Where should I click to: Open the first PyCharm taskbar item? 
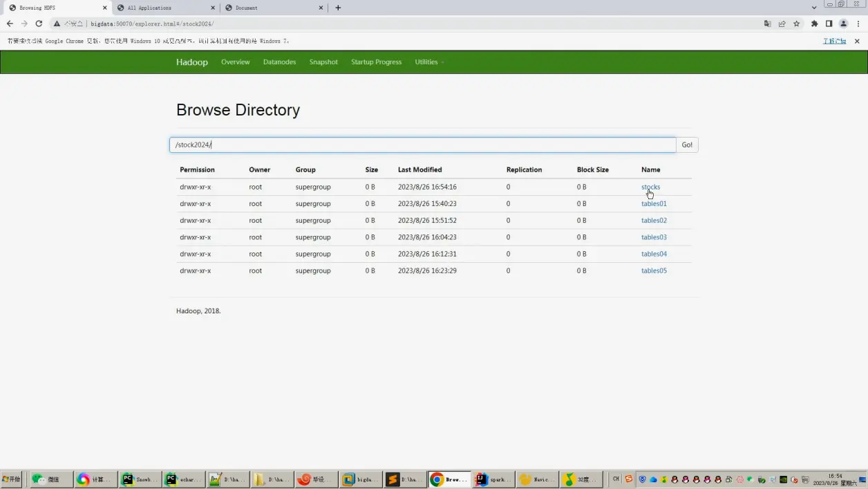139,479
